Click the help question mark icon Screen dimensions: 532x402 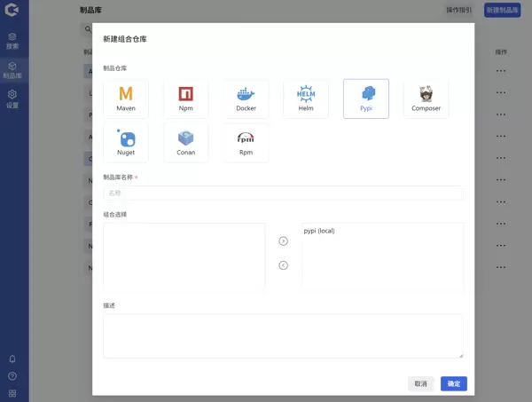[12, 376]
